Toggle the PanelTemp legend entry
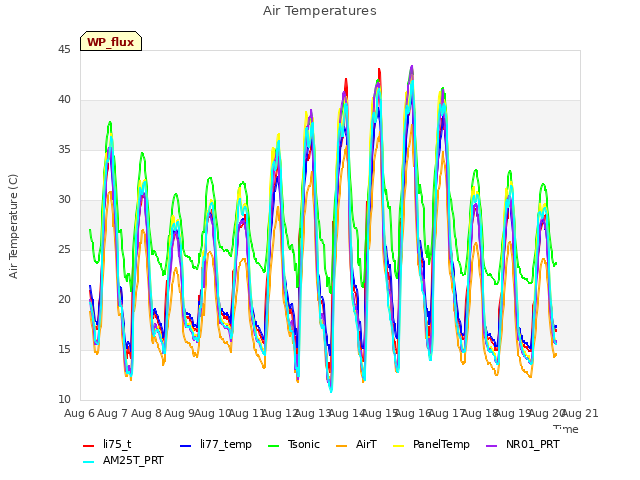The image size is (640, 480). (x=431, y=444)
